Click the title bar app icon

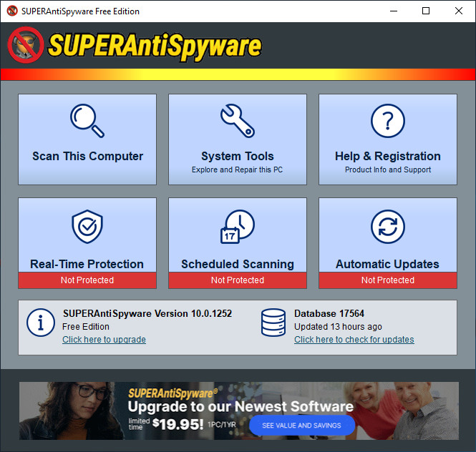[12, 11]
